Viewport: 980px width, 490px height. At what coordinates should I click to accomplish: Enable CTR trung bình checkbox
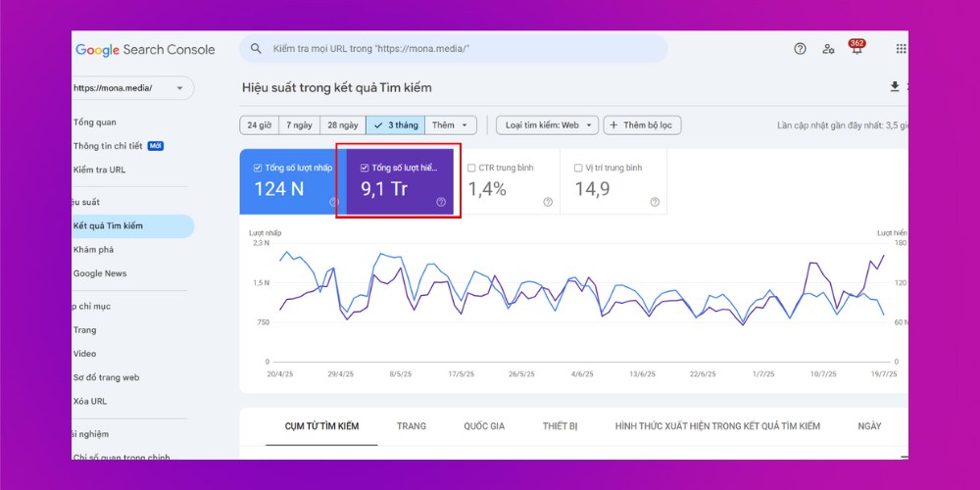pos(472,168)
